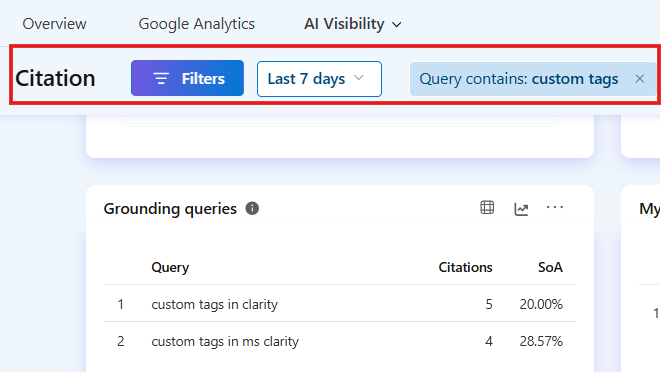This screenshot has width=661, height=372.
Task: Show Grounding queries info tooltip icon
Action: (x=252, y=208)
